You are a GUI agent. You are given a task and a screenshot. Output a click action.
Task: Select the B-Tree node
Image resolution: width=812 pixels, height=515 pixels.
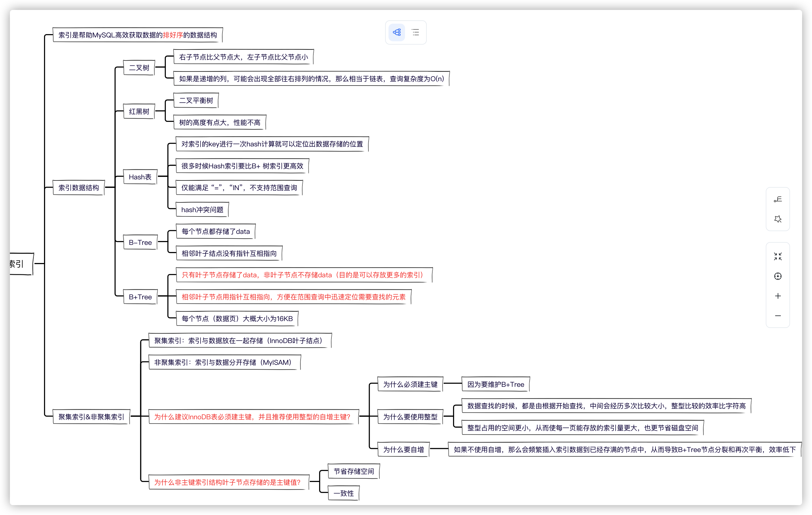[x=140, y=242]
